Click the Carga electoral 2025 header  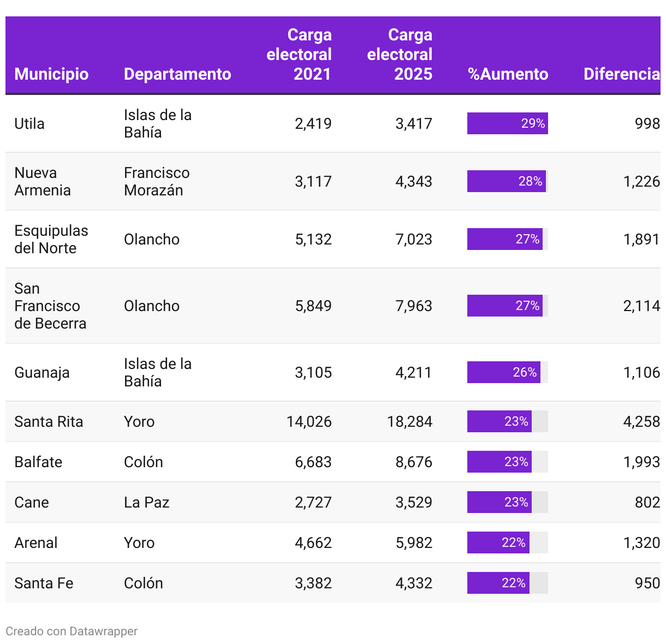tap(400, 55)
